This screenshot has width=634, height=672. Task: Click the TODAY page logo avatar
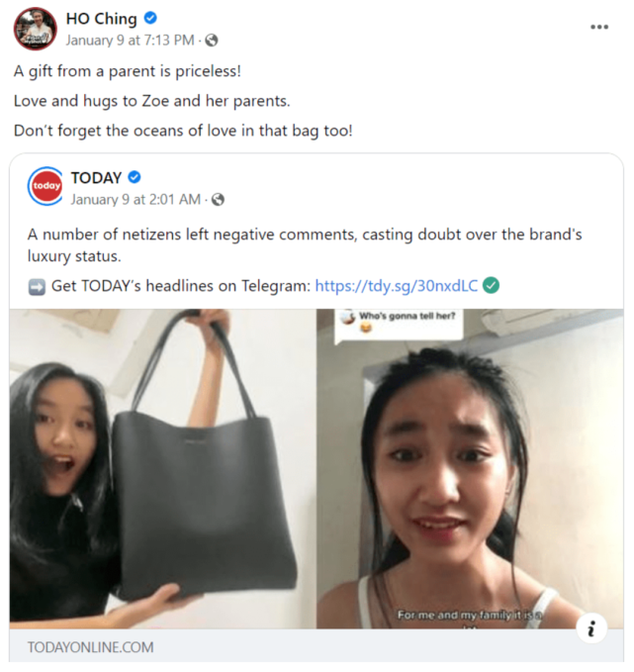point(45,186)
